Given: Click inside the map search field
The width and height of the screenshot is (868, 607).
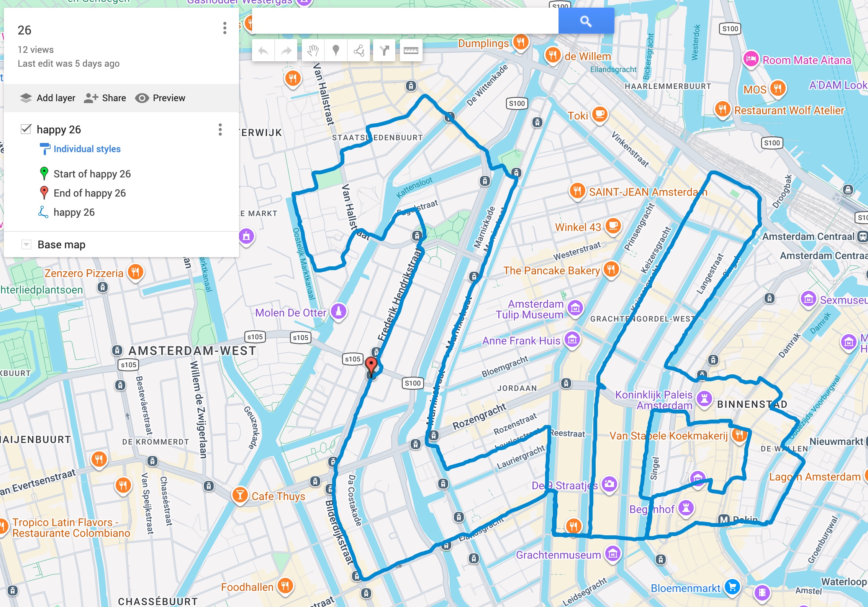Looking at the screenshot, I should (x=405, y=21).
